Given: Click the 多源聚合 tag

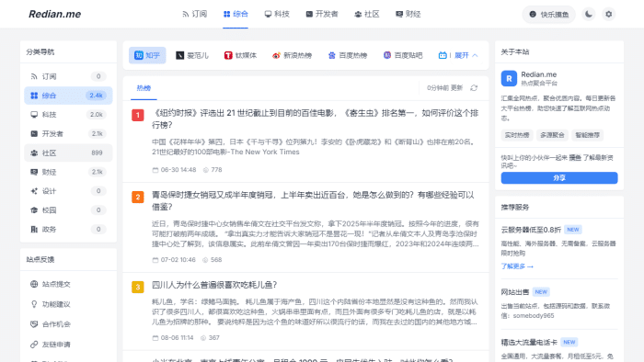Looking at the screenshot, I should pos(552,135).
